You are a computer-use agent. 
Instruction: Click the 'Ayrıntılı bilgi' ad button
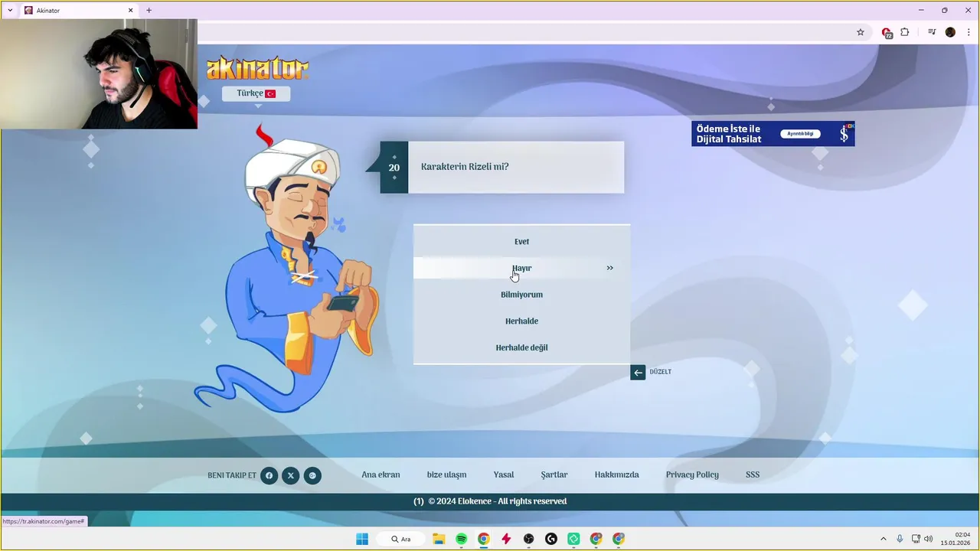click(x=800, y=134)
